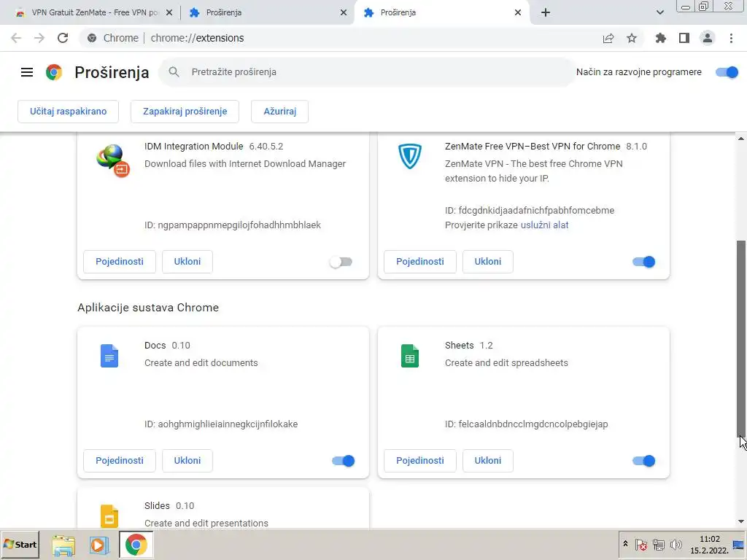Reload the extensions page
747x560 pixels.
pyautogui.click(x=63, y=38)
